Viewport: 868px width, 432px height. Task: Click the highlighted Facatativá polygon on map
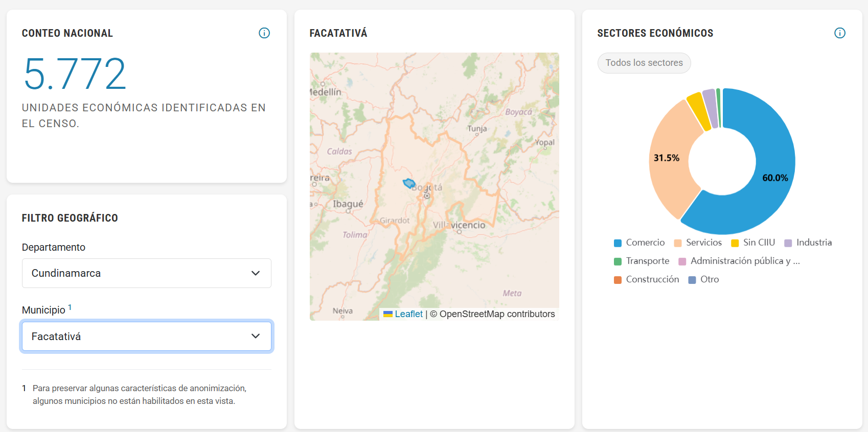[408, 183]
